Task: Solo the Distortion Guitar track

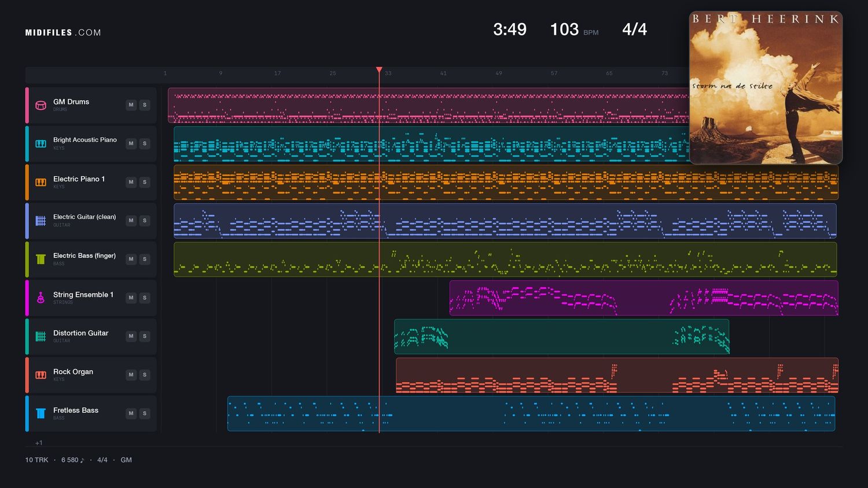Action: click(145, 336)
